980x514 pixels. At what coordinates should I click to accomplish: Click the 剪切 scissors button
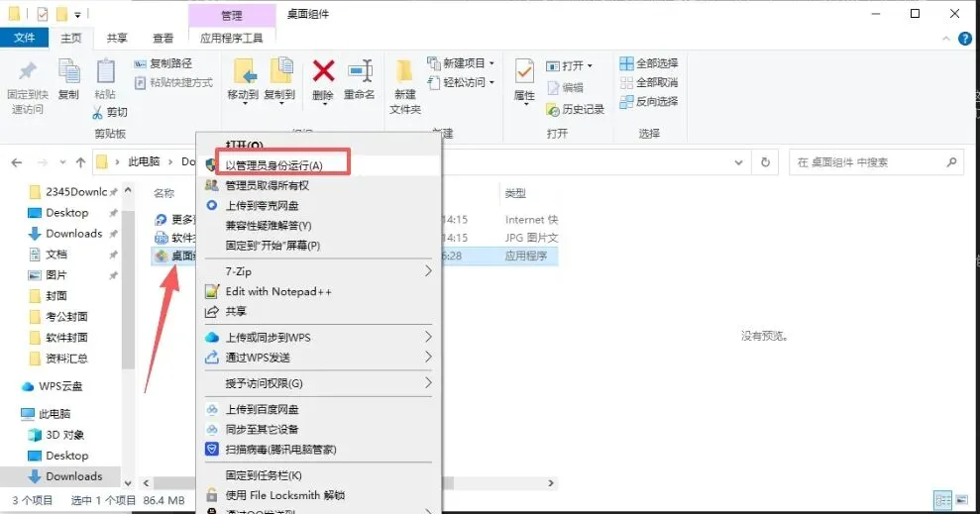point(110,113)
